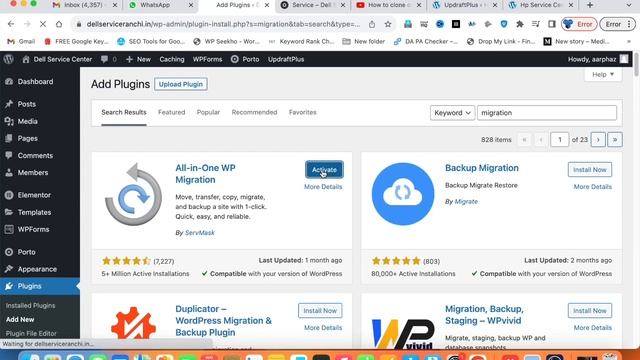Image resolution: width=640 pixels, height=360 pixels.
Task: Open Howdy aarphaz account menu
Action: pos(598,59)
